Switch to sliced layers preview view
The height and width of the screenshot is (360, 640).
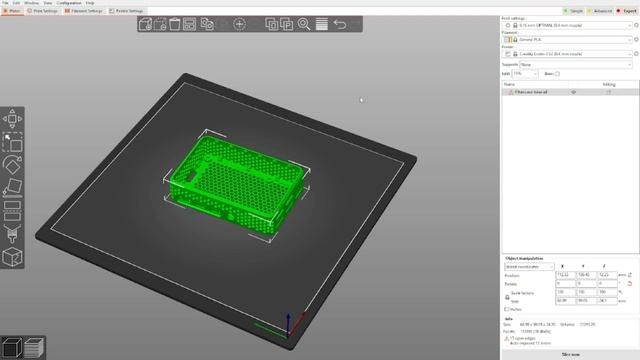pos(34,348)
